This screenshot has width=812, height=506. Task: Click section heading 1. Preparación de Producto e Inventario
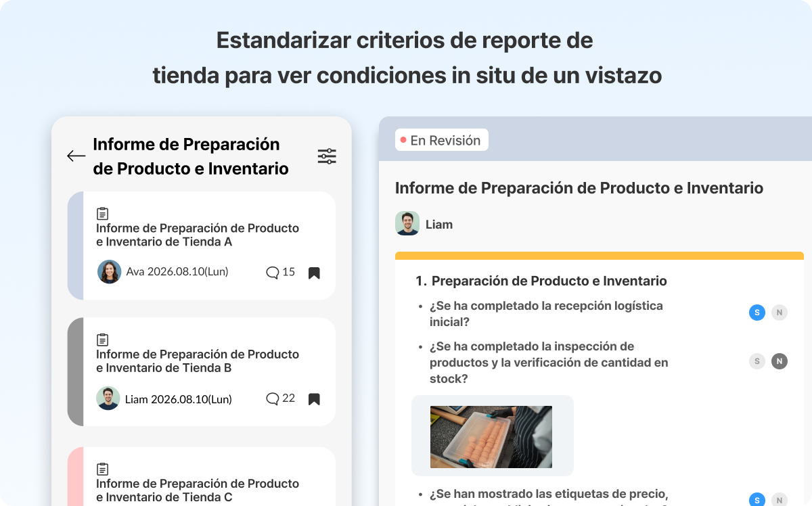coord(541,281)
